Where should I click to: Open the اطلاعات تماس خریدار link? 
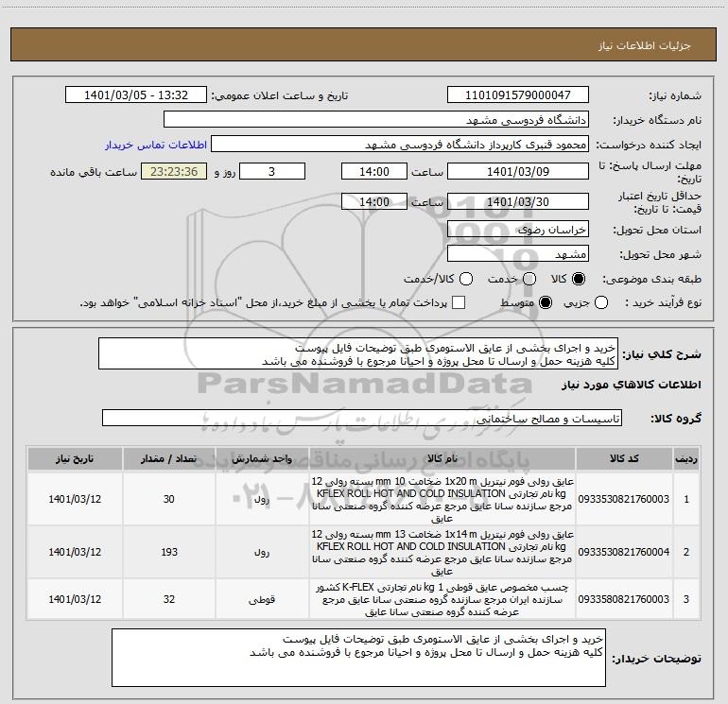(x=156, y=145)
